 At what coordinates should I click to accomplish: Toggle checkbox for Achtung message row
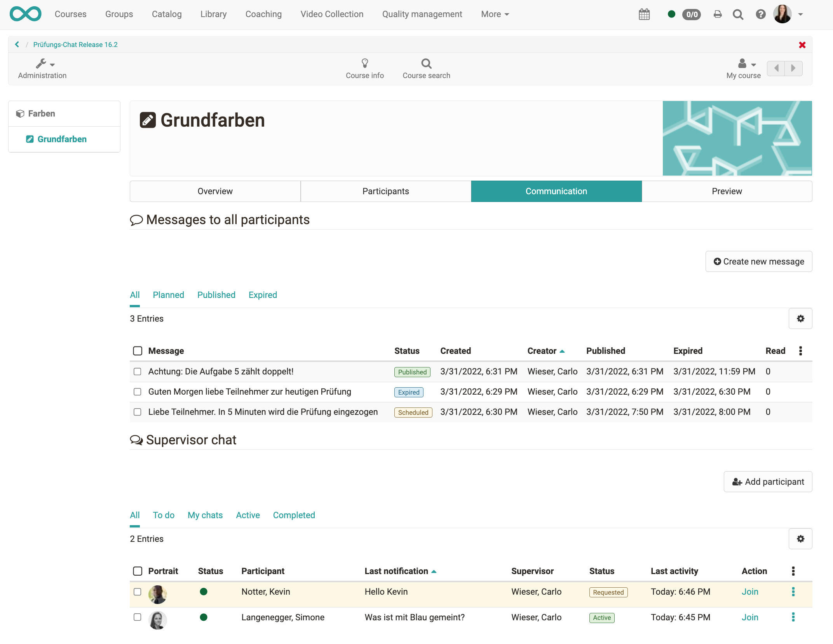(x=137, y=371)
